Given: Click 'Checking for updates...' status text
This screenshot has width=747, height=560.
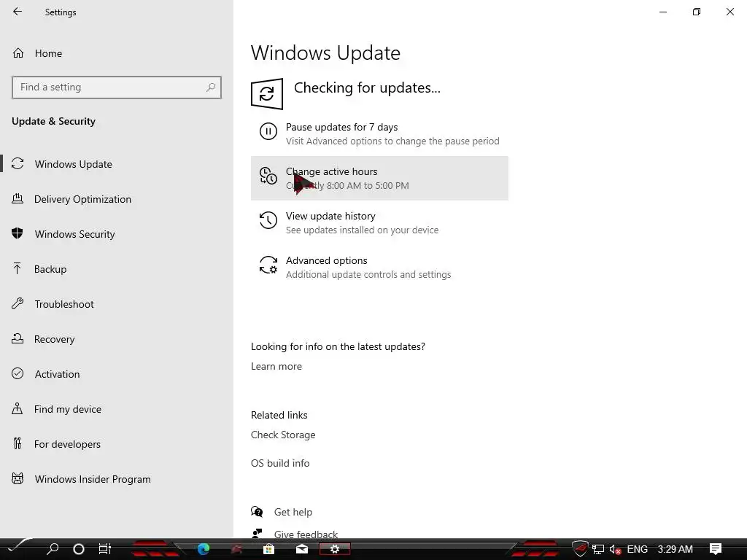Looking at the screenshot, I should coord(367,87).
